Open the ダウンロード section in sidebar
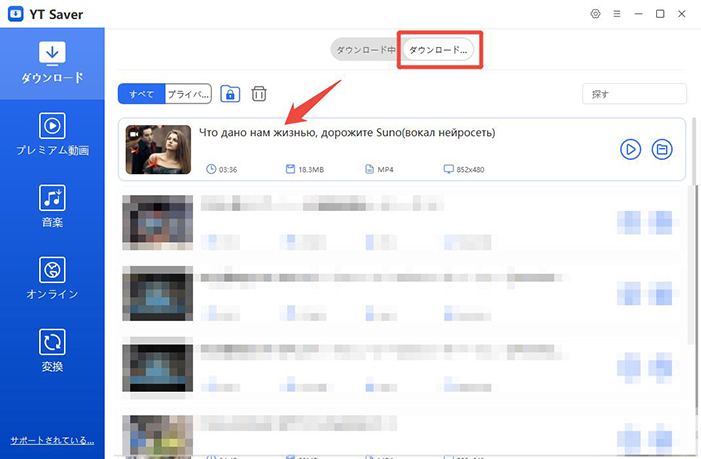This screenshot has width=701, height=459. pos(52,62)
